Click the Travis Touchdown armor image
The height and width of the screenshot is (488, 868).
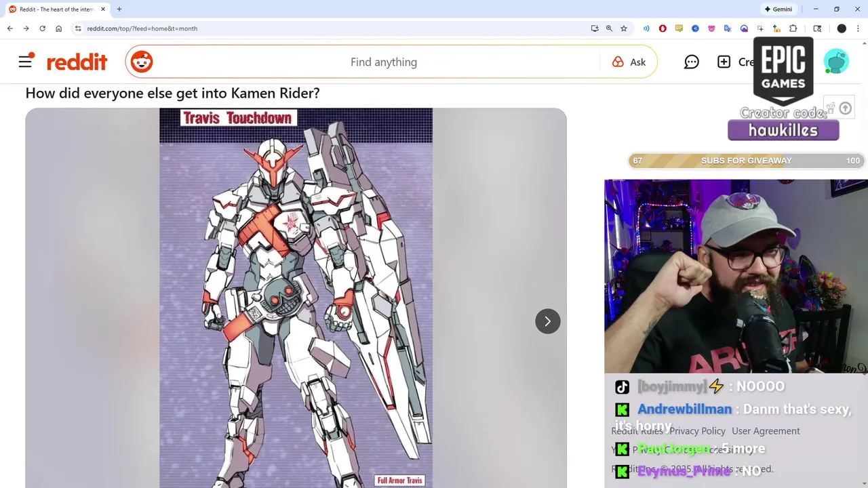coord(296,298)
